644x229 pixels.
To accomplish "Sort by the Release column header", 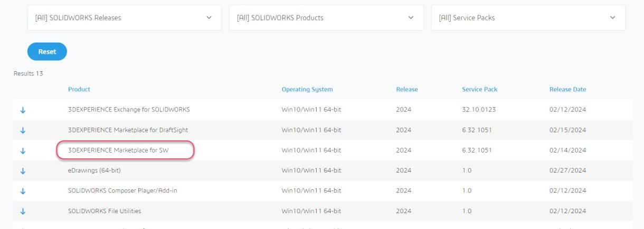I will pos(407,89).
